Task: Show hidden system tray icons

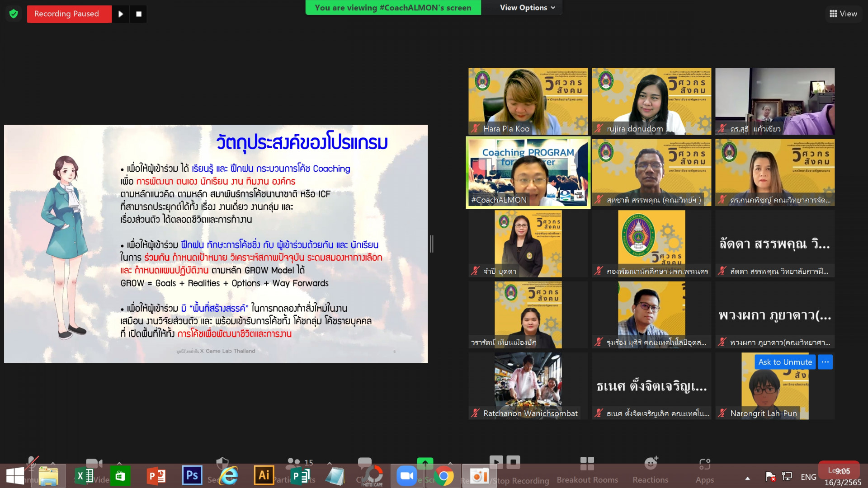Action: click(x=748, y=478)
